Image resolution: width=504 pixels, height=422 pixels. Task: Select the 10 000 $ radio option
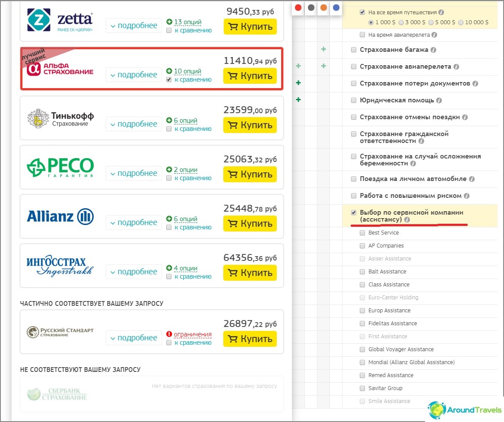point(461,22)
